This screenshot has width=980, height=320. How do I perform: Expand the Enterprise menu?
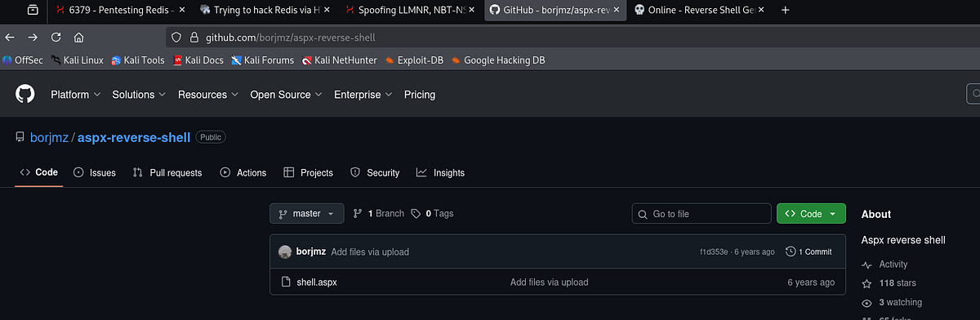pos(363,95)
